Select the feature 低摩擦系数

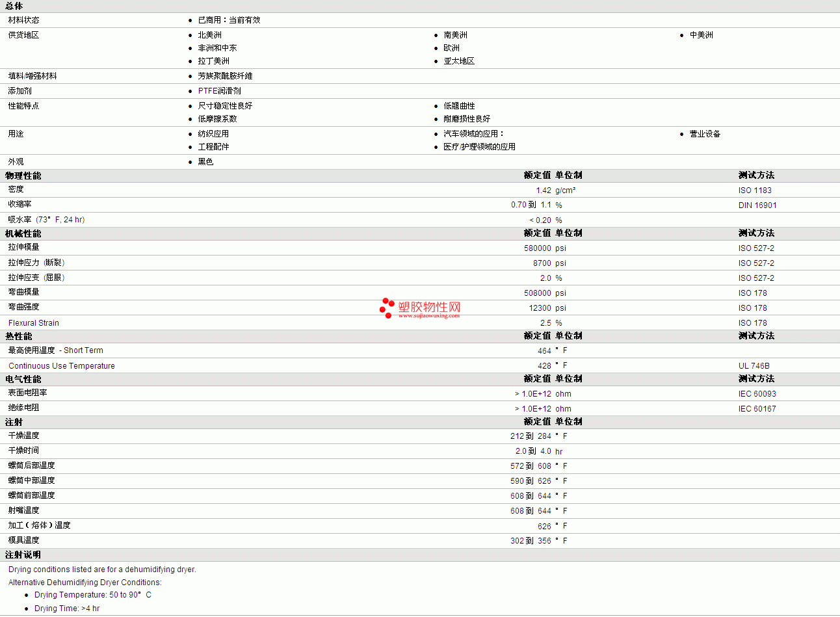point(217,119)
